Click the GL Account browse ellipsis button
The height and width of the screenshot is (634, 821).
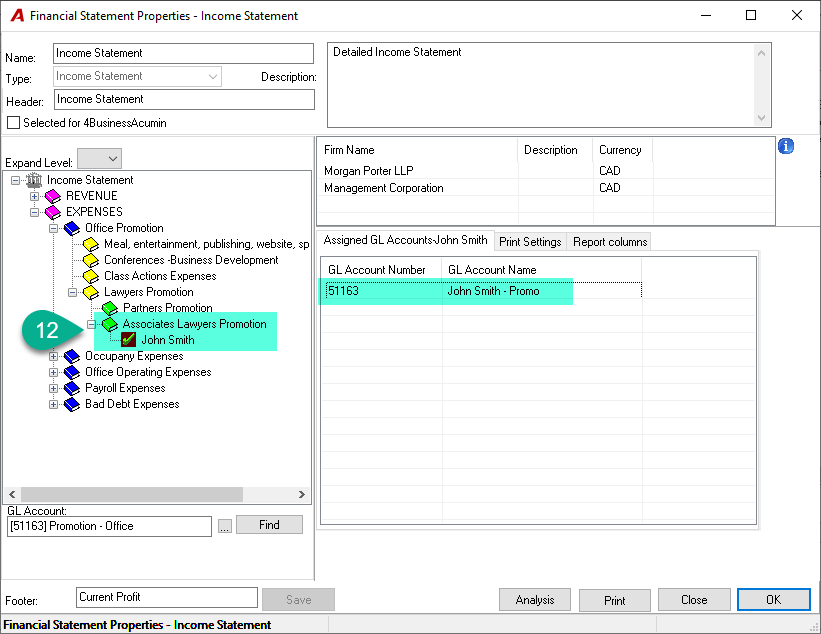(225, 526)
